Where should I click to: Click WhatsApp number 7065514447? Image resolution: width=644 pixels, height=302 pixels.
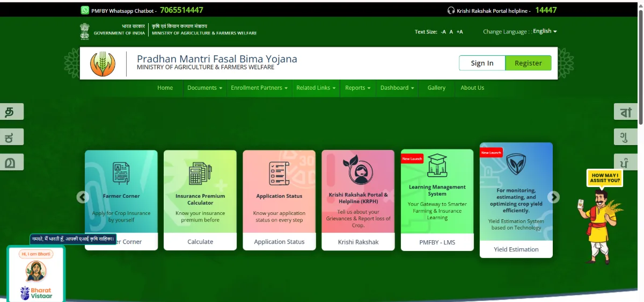point(181,10)
